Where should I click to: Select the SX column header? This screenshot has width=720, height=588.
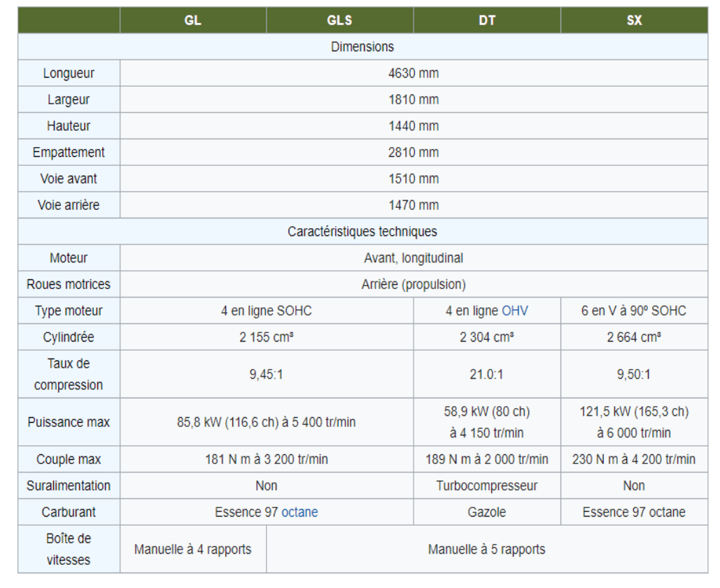tap(634, 20)
